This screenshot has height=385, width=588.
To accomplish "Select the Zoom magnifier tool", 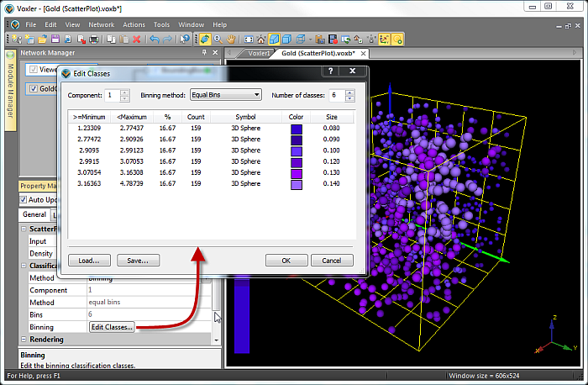I will click(218, 39).
